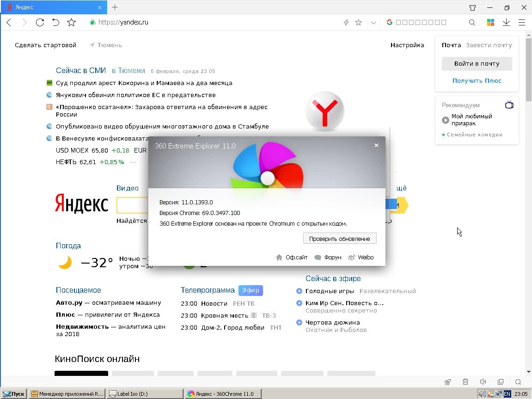
Task: Open Телепрограмма heading link
Action: click(208, 290)
